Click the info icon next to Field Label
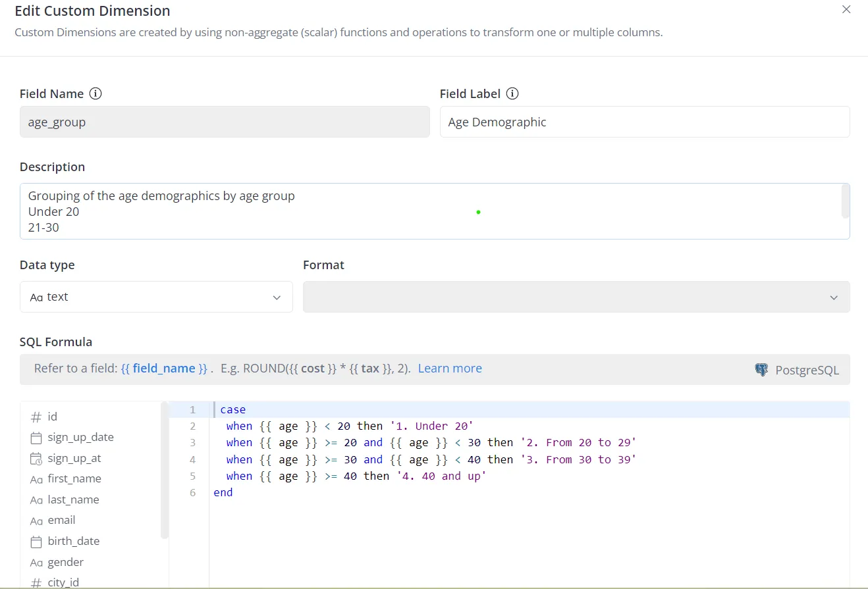The width and height of the screenshot is (868, 589). click(x=512, y=93)
